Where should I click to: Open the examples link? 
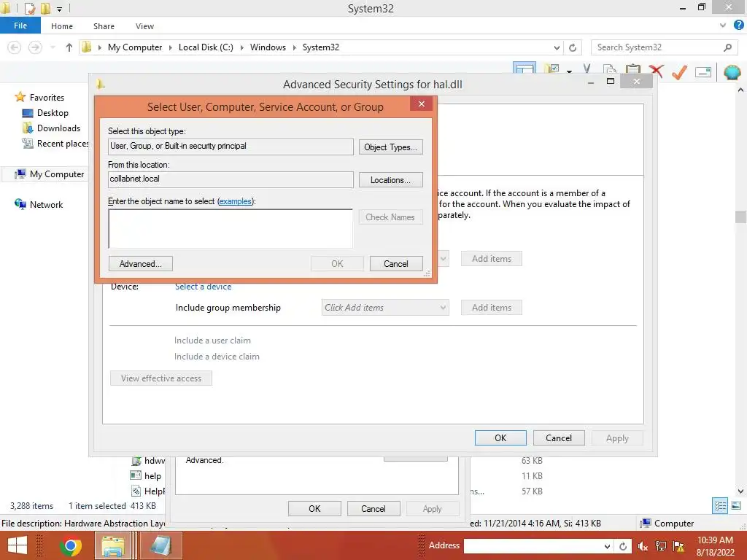(235, 201)
